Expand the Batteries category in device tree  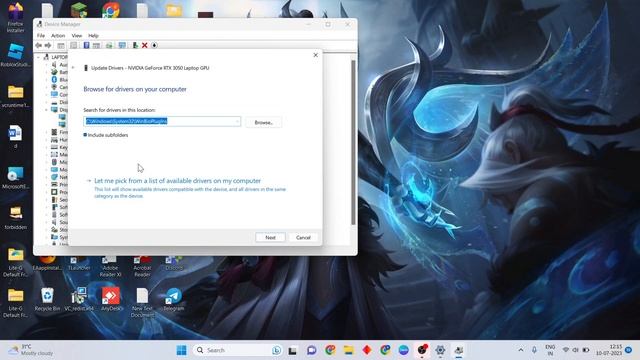(47, 72)
